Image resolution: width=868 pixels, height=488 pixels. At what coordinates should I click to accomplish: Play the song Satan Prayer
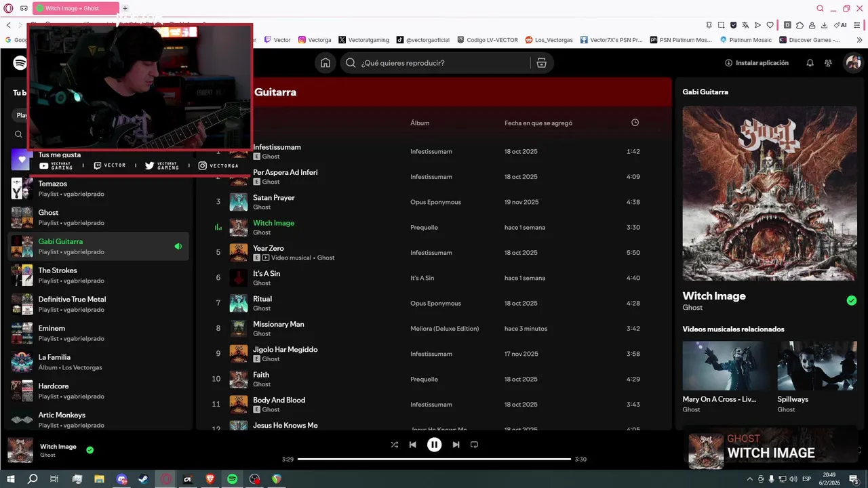pyautogui.click(x=273, y=198)
